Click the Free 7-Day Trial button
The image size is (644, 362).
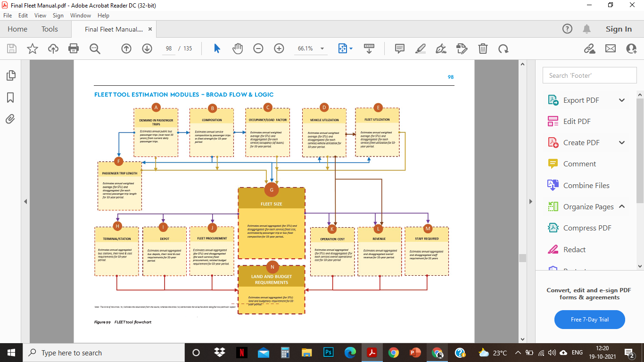pyautogui.click(x=589, y=320)
